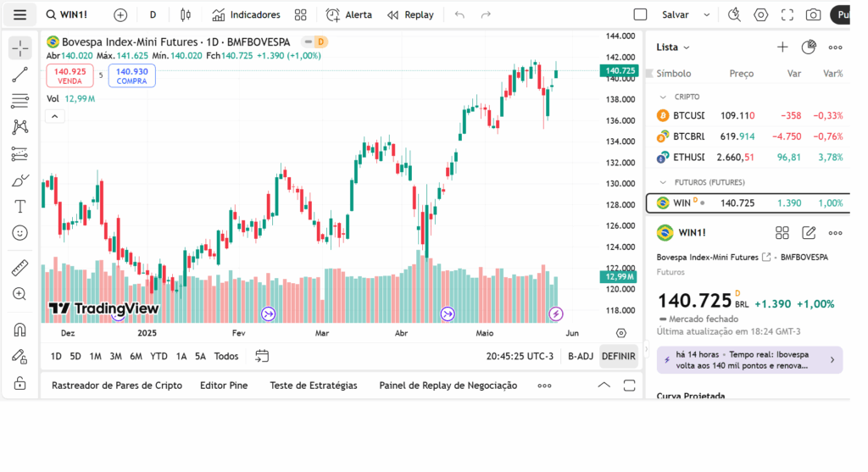Select the brush drawing tool
Viewport: 868px width, 472px height.
click(20, 180)
